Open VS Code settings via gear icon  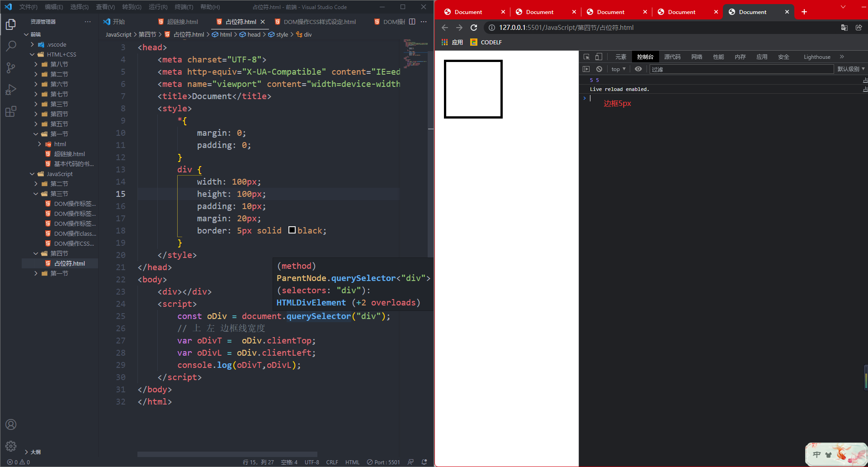(11, 446)
